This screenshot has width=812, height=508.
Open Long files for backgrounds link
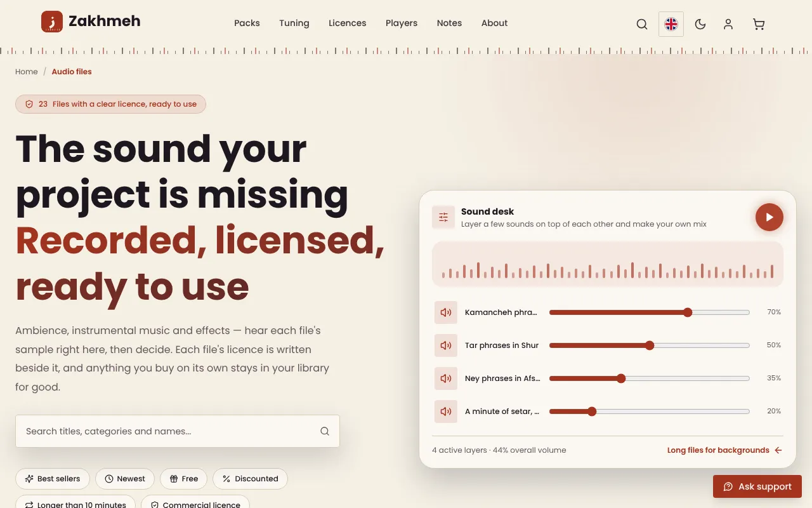pos(724,450)
